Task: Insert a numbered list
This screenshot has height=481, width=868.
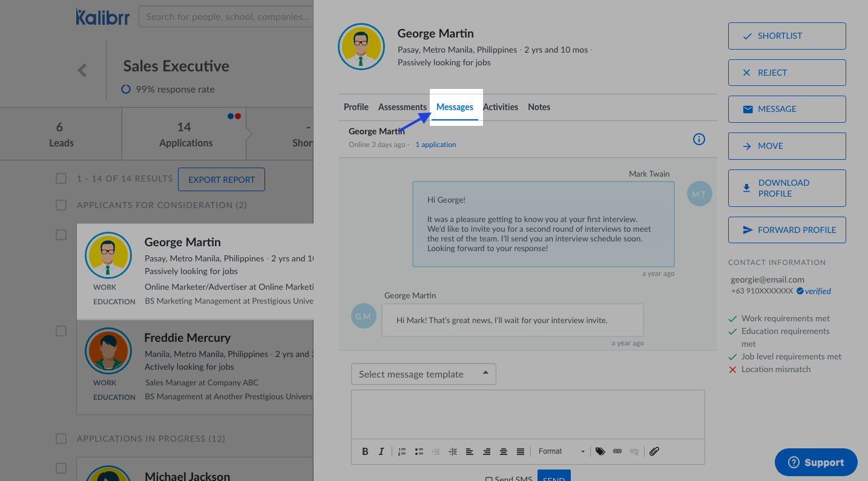Action: [x=402, y=451]
